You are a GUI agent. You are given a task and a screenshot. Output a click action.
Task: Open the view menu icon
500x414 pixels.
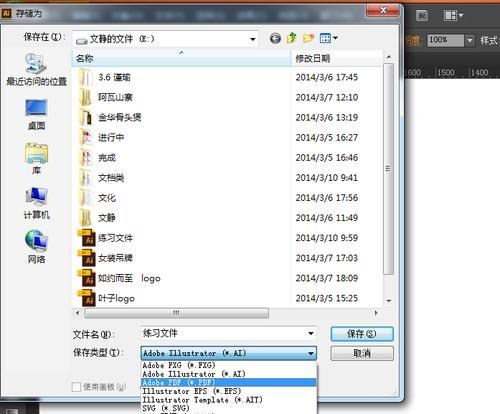(325, 38)
